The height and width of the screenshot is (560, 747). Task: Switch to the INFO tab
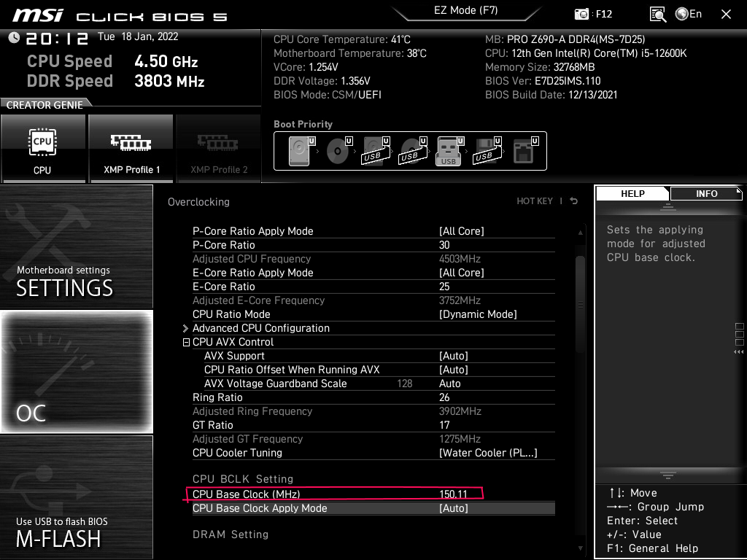pos(706,193)
